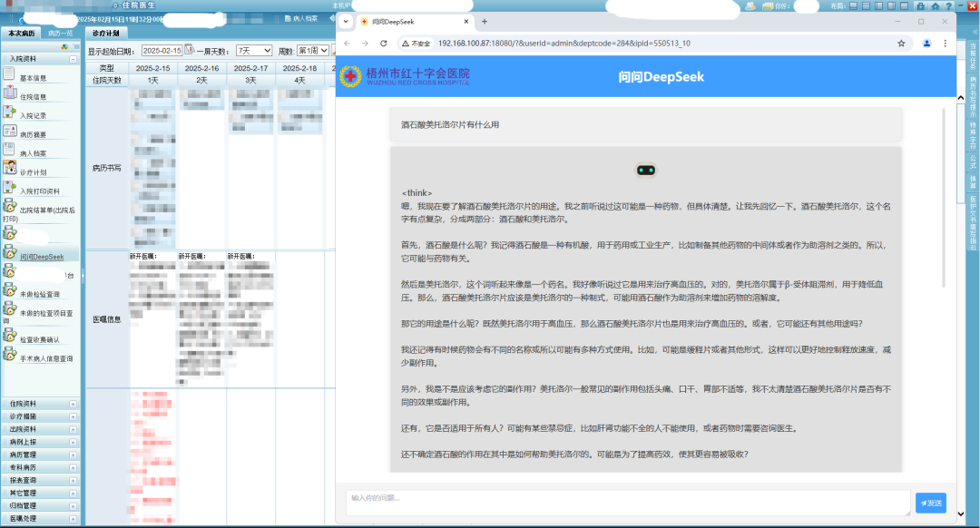Expand the 出院资料 section

[73, 429]
